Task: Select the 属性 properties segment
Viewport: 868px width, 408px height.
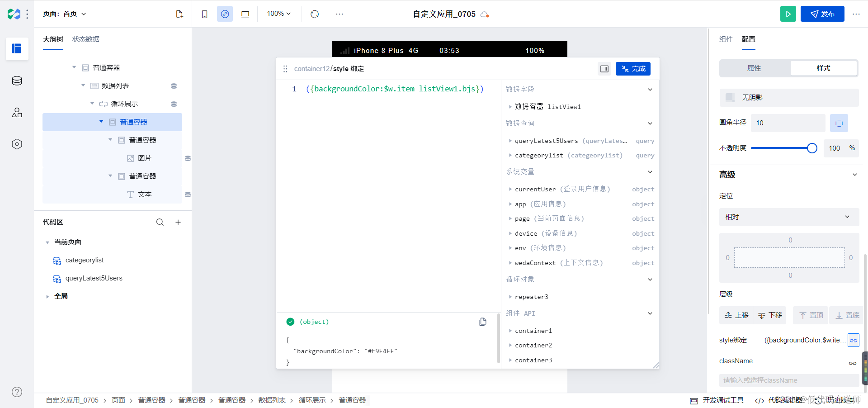Action: coord(754,68)
